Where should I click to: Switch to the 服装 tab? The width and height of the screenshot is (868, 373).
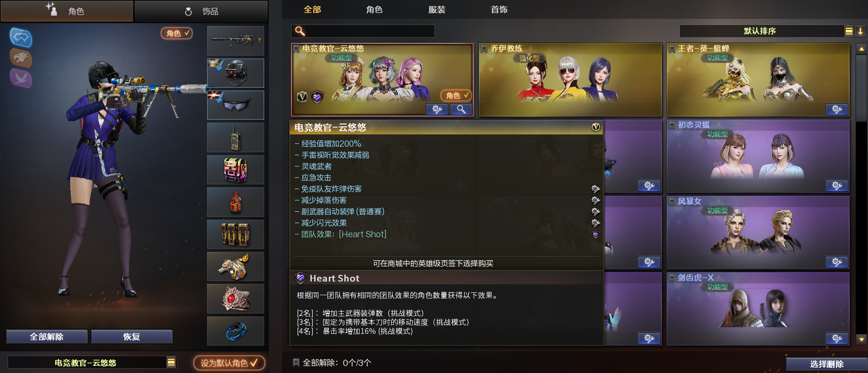point(437,9)
